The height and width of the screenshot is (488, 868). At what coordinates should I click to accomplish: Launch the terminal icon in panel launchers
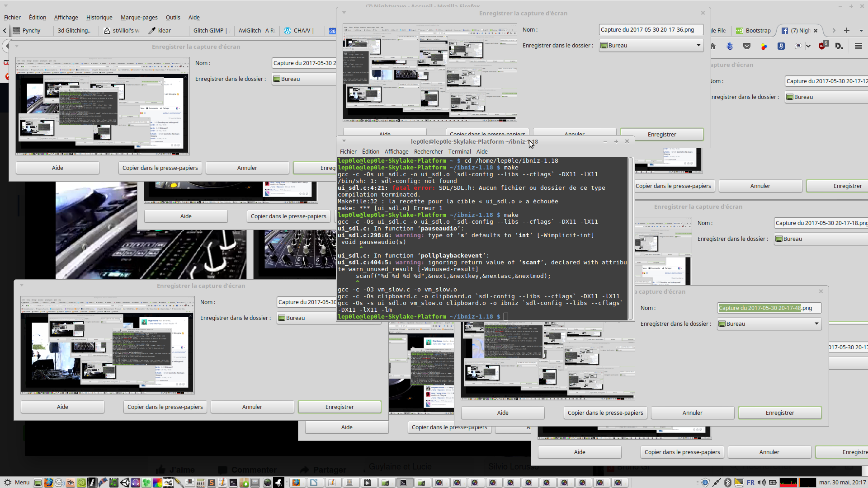tap(233, 483)
